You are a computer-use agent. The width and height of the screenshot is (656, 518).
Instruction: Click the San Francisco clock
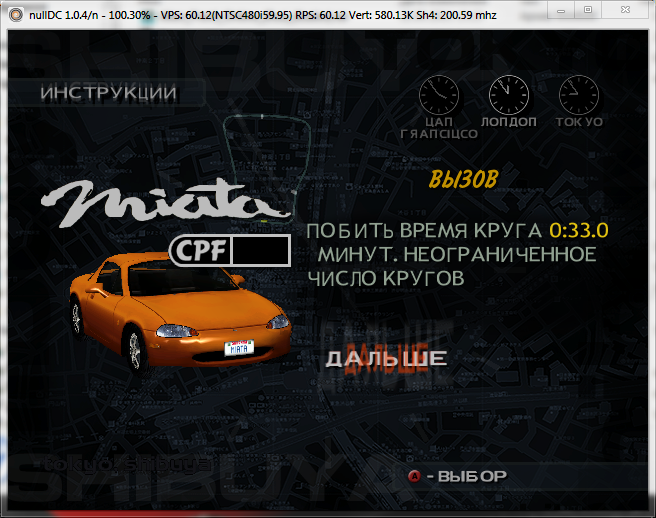tap(439, 95)
